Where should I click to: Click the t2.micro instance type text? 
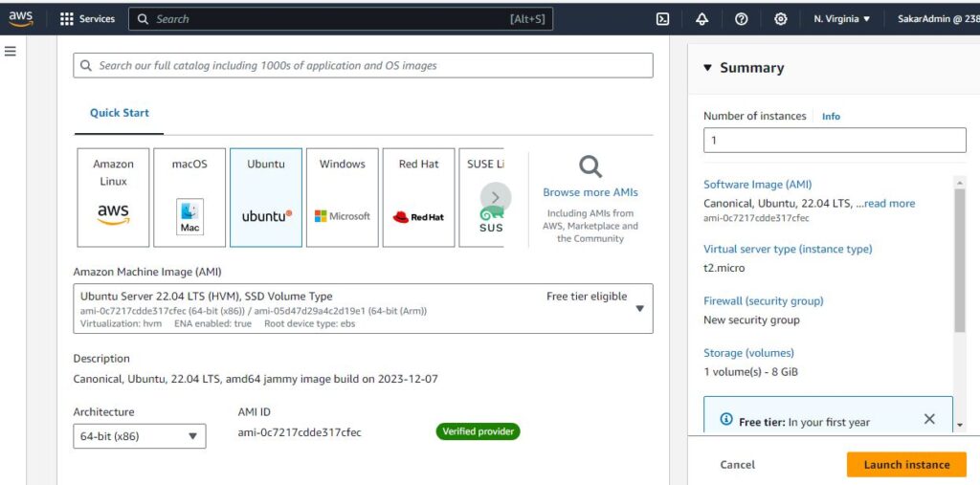pos(724,268)
